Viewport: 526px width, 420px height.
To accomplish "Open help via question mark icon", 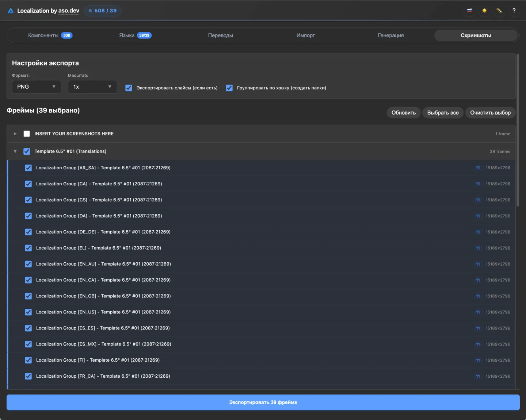I will [x=514, y=11].
